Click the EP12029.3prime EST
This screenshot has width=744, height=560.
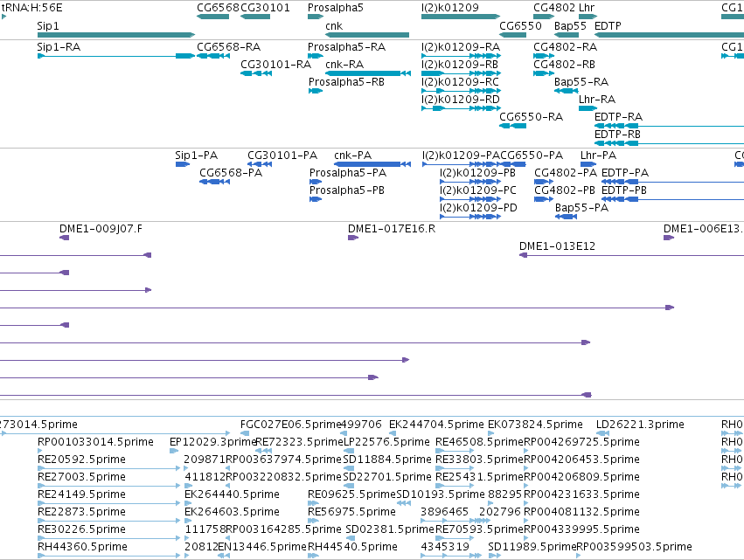174,451
